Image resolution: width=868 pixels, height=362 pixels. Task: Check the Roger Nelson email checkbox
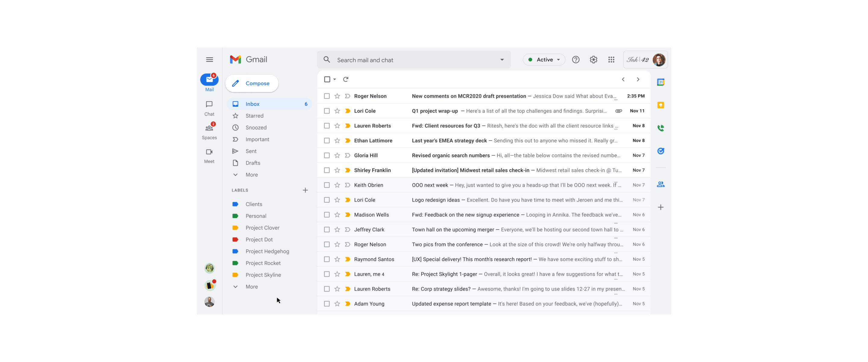pos(327,96)
